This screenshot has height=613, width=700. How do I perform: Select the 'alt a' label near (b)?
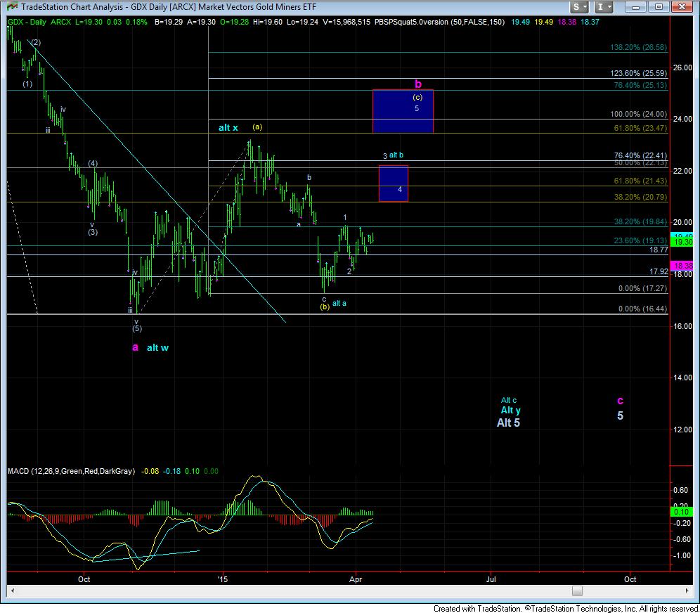tap(339, 303)
